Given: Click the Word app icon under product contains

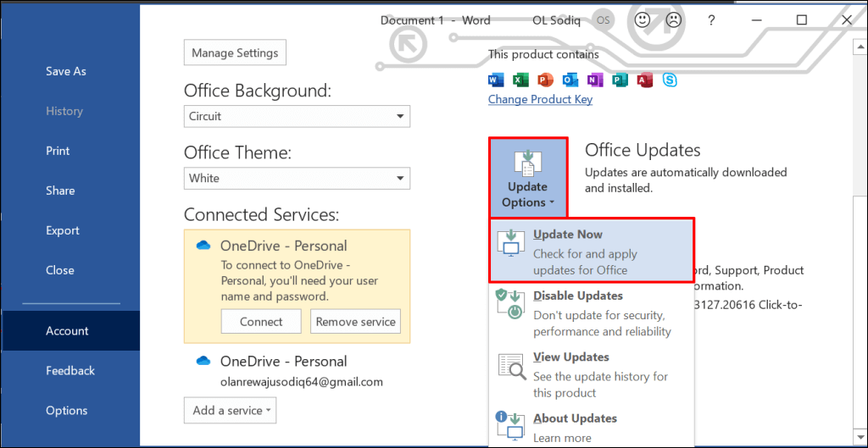Looking at the screenshot, I should (496, 80).
